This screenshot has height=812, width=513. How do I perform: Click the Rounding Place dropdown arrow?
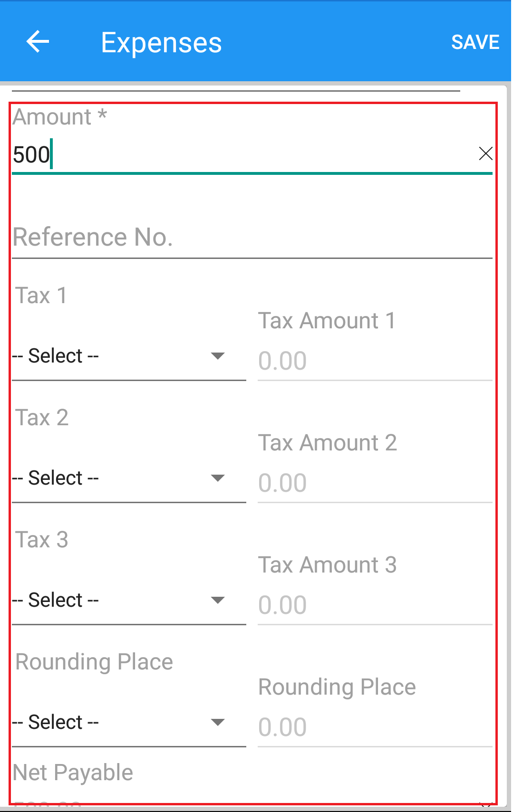[217, 722]
